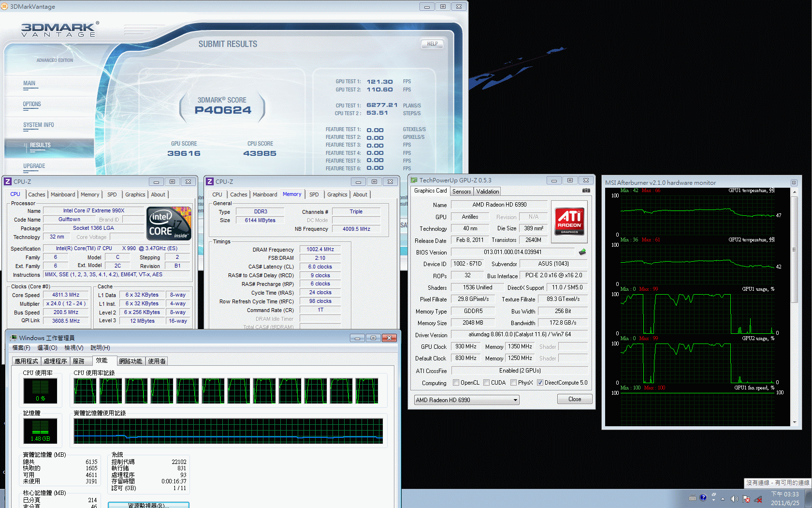Click the GPU SCORE value 39616
The image size is (812, 508).
pos(184,153)
